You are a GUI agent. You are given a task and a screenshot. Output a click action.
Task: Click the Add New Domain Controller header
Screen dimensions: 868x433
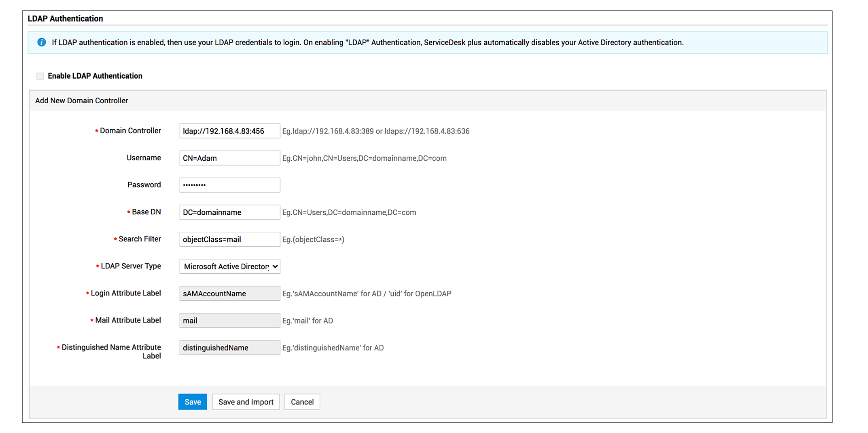click(x=82, y=101)
